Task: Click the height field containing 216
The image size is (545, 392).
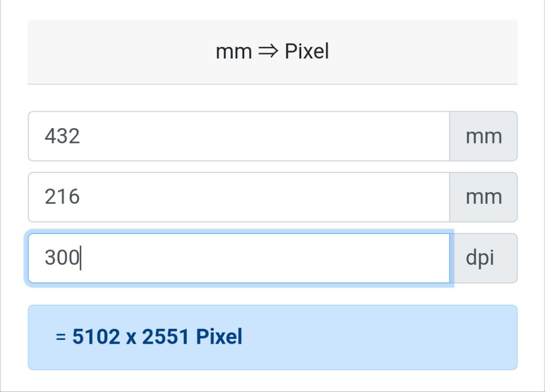Action: pyautogui.click(x=239, y=197)
